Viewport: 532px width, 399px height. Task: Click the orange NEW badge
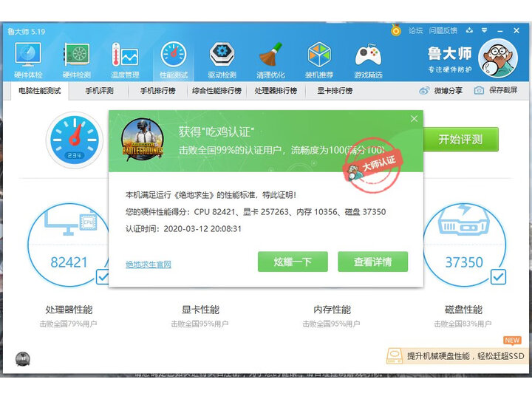(512, 341)
